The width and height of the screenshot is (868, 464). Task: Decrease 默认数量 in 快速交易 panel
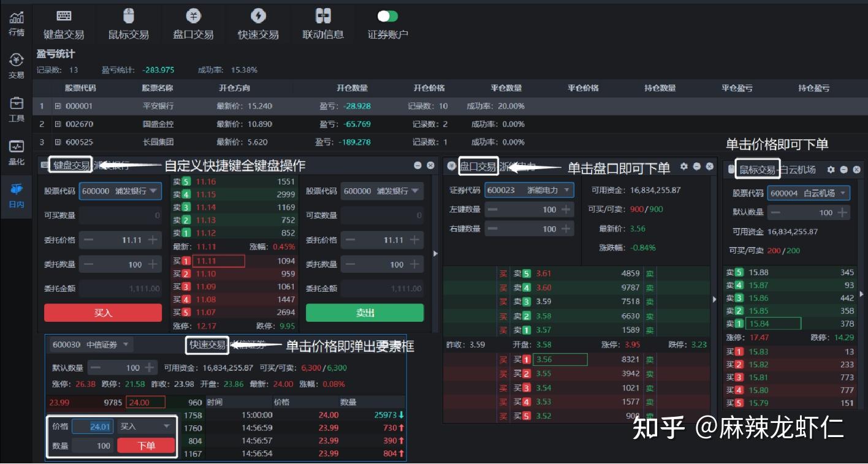(97, 368)
